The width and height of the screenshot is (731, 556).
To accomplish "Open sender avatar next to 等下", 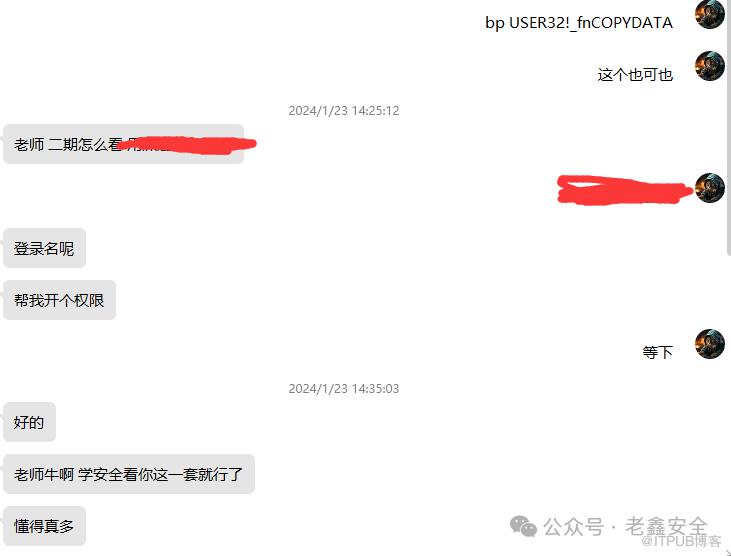I will point(710,344).
